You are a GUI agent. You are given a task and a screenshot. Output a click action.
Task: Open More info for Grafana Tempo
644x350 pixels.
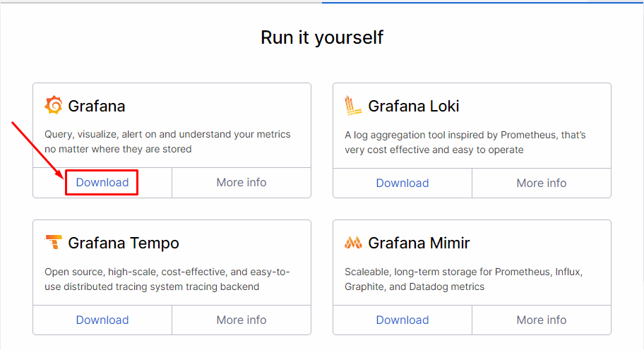coord(241,320)
